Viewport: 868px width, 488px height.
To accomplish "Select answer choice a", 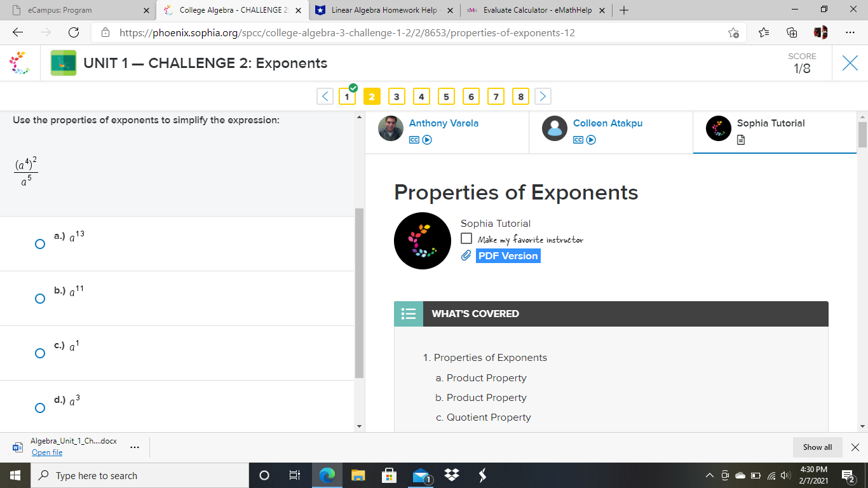I will point(40,243).
